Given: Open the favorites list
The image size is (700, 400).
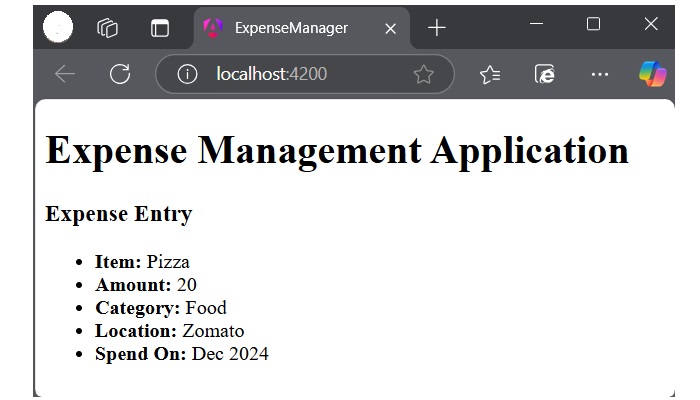Looking at the screenshot, I should coord(490,75).
